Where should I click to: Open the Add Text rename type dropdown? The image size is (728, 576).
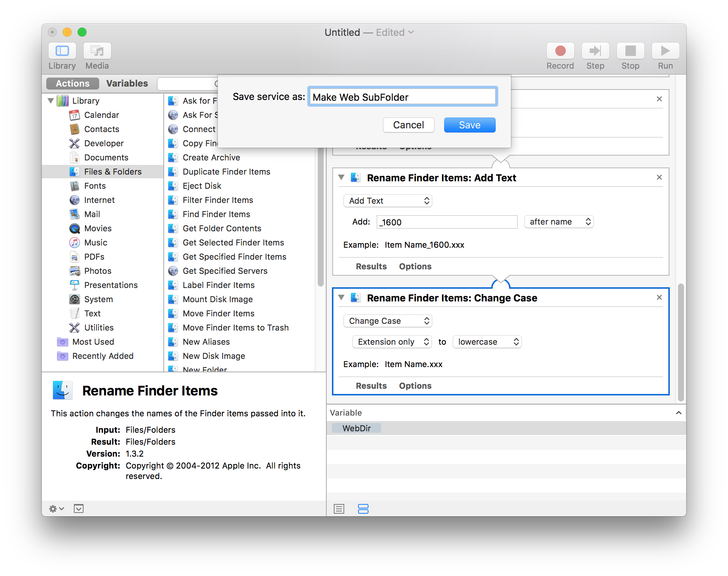[x=387, y=201]
